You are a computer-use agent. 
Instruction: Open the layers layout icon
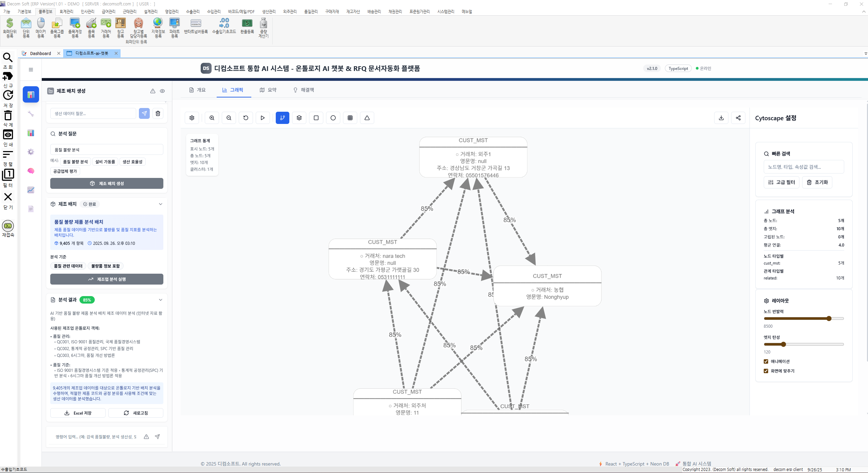click(x=299, y=118)
